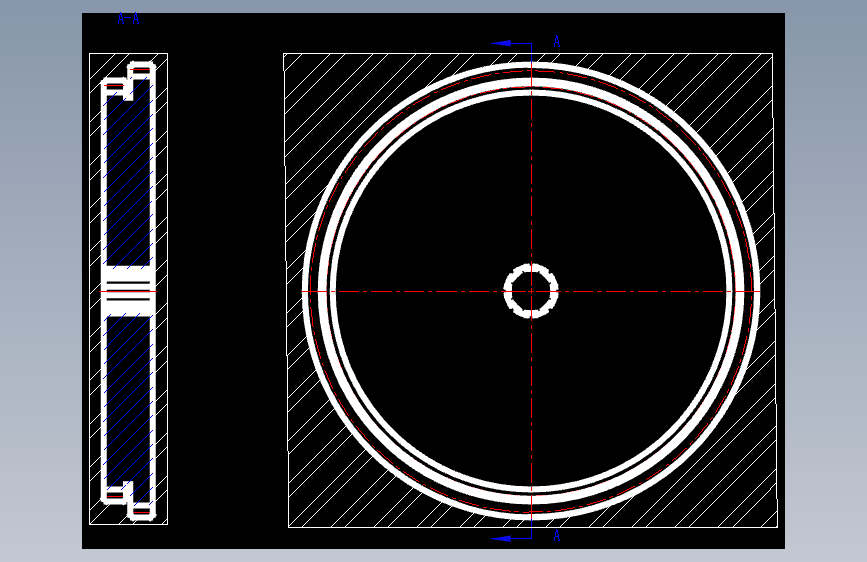Select the small splined hub circle at center
This screenshot has width=867, height=562.
pos(531,291)
